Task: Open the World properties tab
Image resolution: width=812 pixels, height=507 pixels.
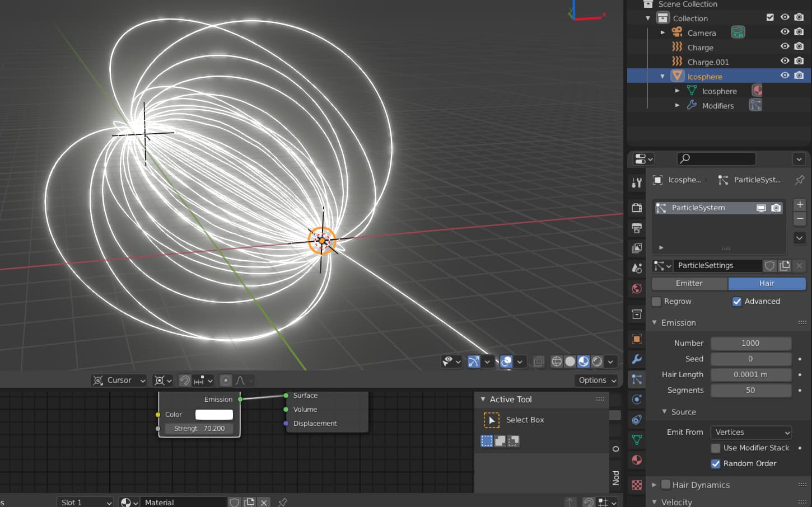Action: [x=637, y=289]
